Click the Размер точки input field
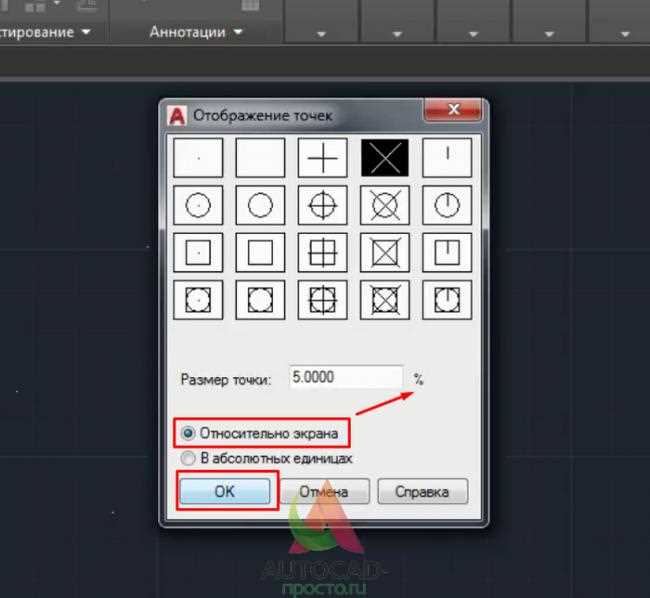Image resolution: width=650 pixels, height=598 pixels. pos(346,377)
